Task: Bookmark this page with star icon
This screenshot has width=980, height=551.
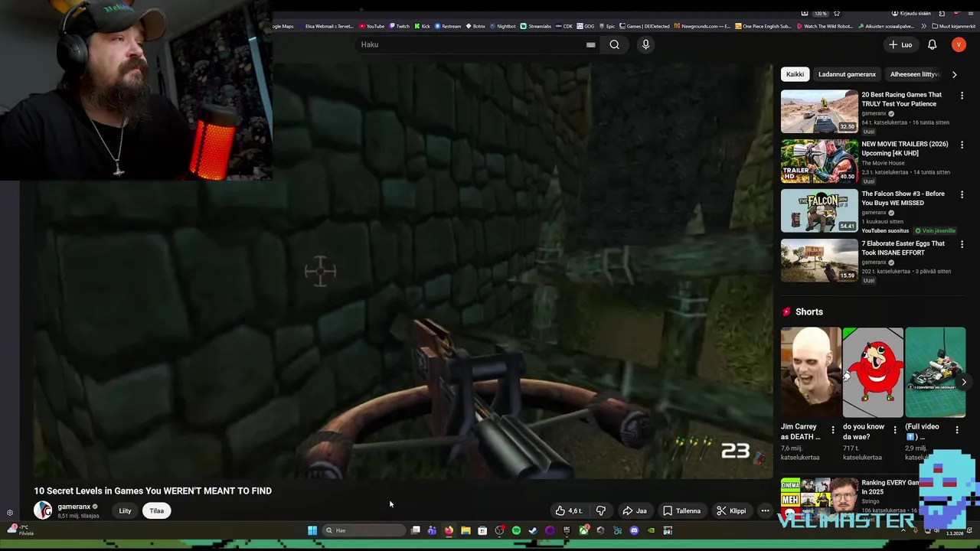Action: 836,13
